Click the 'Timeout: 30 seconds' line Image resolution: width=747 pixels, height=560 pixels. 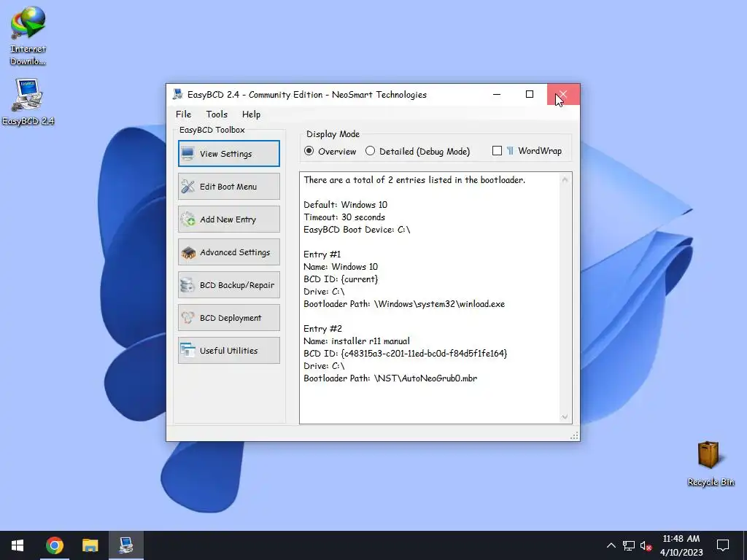[x=344, y=217]
